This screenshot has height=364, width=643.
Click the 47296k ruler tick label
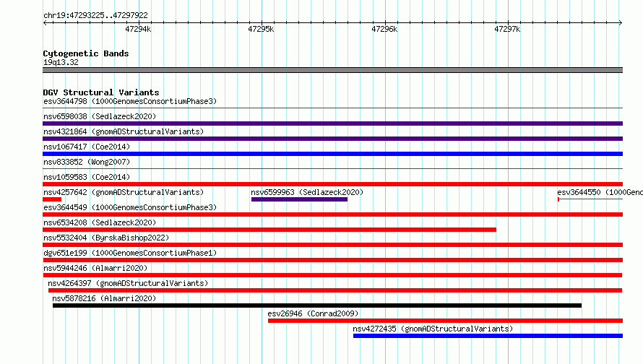point(384,29)
